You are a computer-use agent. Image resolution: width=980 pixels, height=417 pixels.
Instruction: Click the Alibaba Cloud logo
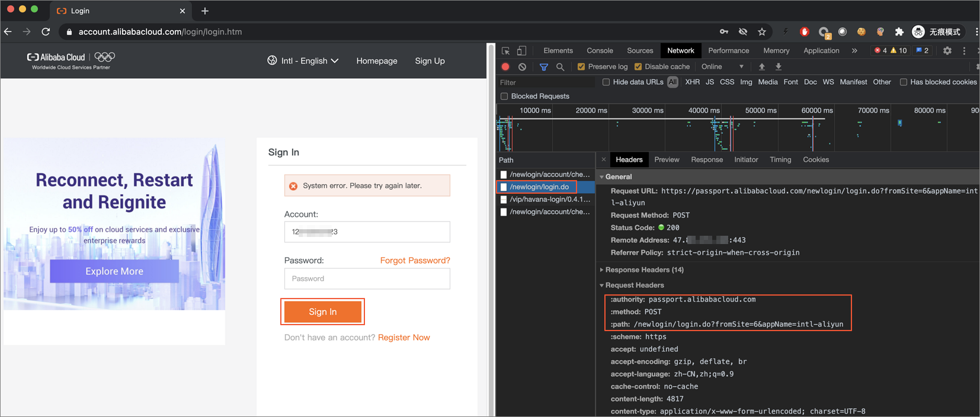71,60
